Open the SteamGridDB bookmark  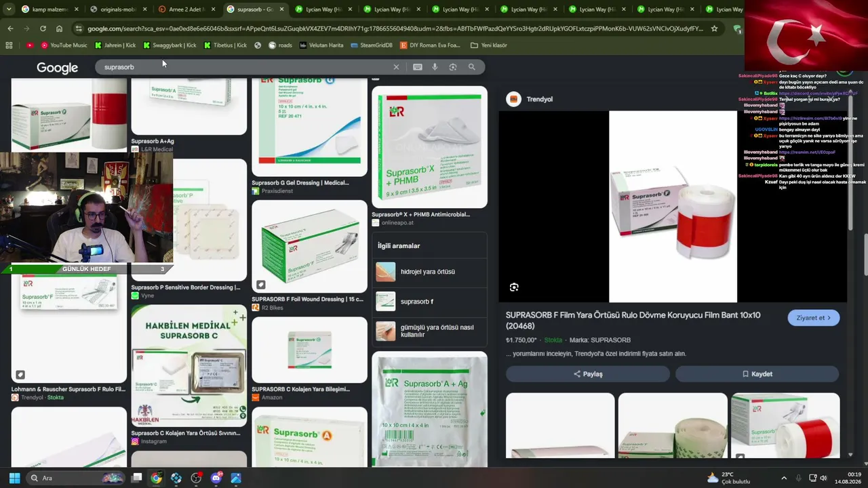[372, 45]
